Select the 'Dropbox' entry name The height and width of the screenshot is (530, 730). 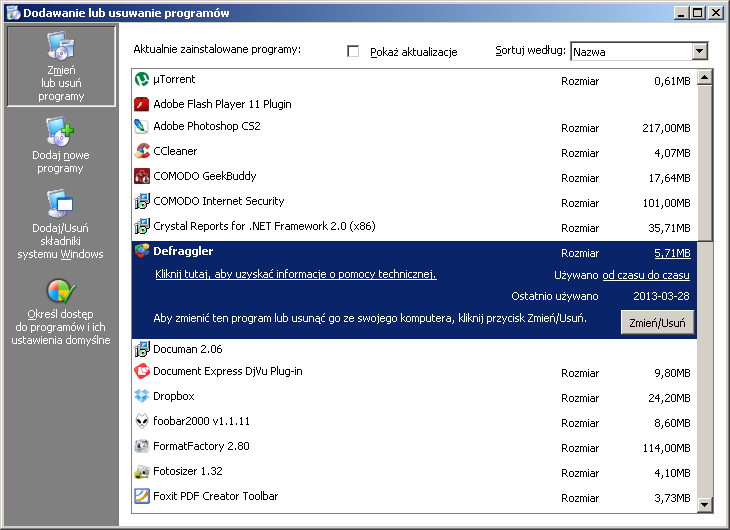pos(174,396)
